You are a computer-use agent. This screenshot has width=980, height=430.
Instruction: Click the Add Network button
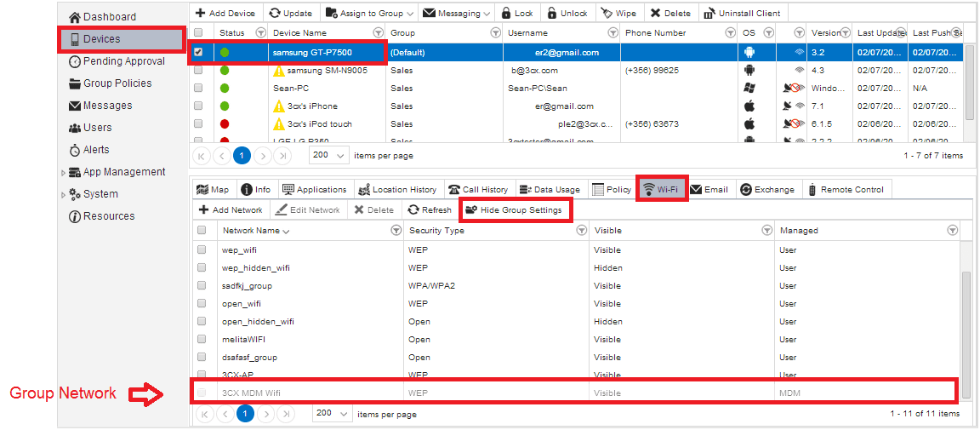(231, 209)
